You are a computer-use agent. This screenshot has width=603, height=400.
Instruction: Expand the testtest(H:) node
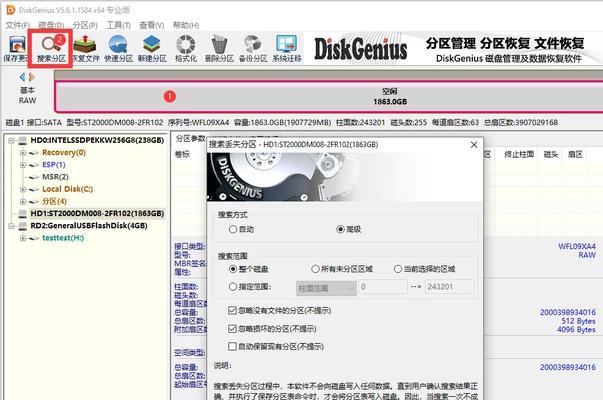pyautogui.click(x=23, y=238)
